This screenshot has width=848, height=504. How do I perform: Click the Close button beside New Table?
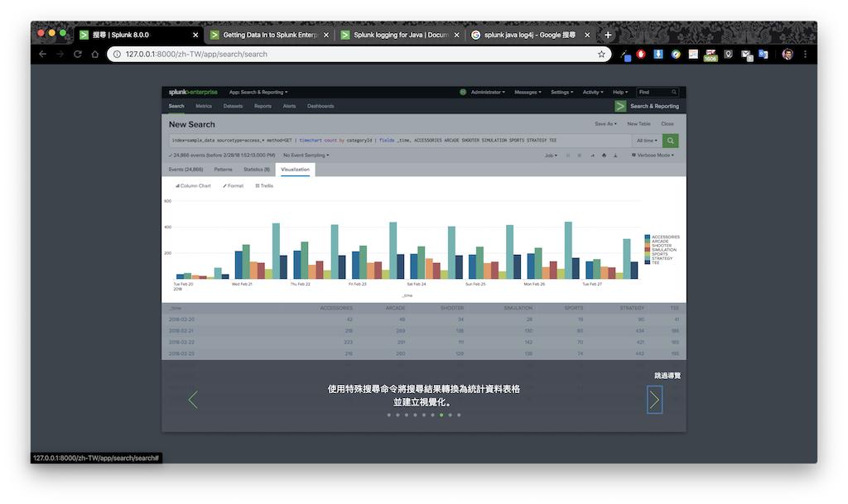[x=667, y=124]
